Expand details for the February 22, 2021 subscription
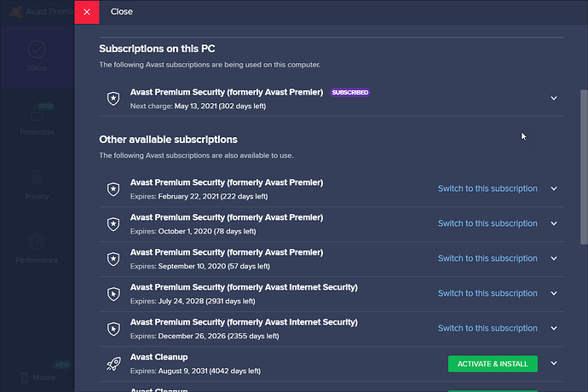 (x=554, y=189)
